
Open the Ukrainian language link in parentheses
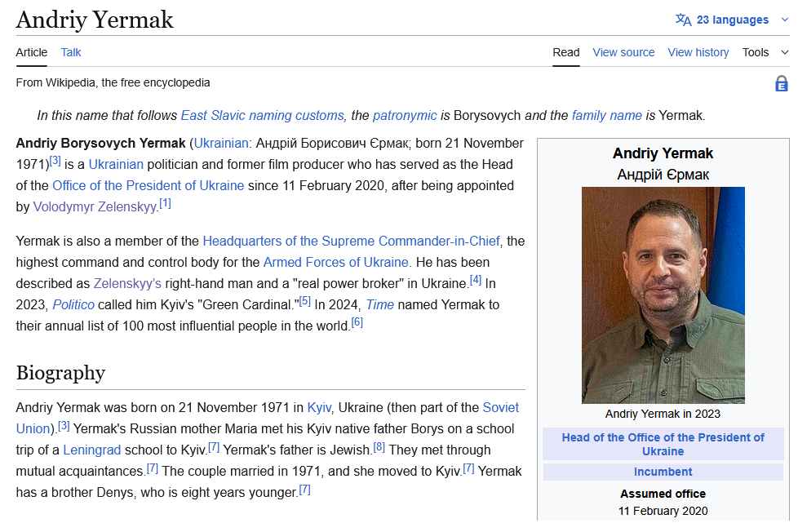221,143
